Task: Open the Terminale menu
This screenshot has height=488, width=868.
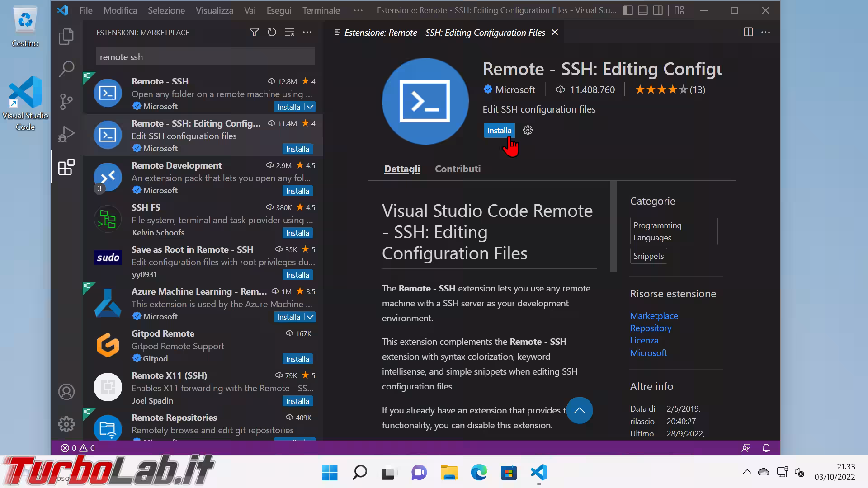Action: [321, 10]
